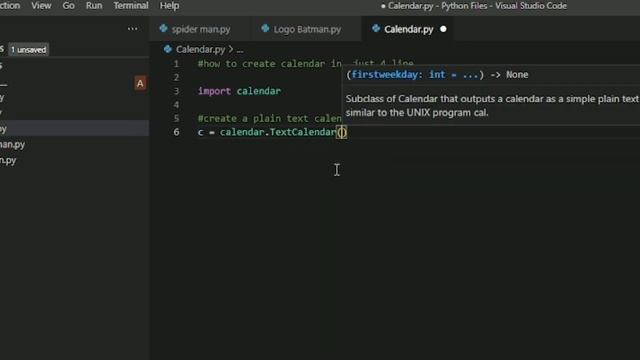Click the Python icon on Logo Batman.py tab
This screenshot has height=360, width=640.
265,29
